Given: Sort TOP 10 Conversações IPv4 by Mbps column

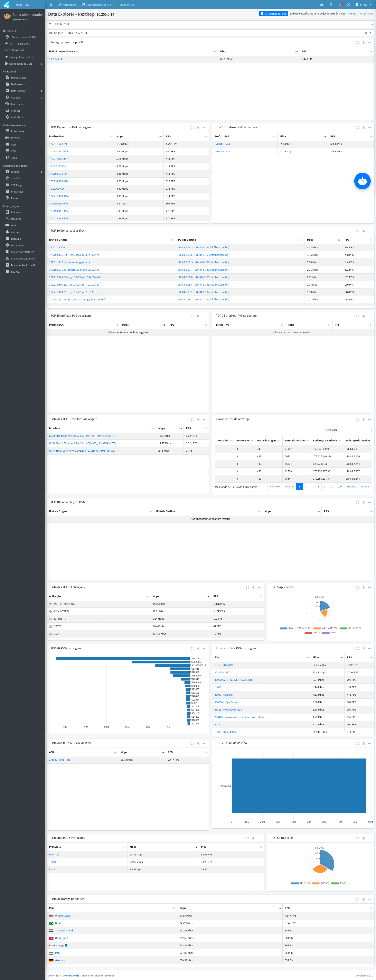Looking at the screenshot, I should [x=324, y=240].
